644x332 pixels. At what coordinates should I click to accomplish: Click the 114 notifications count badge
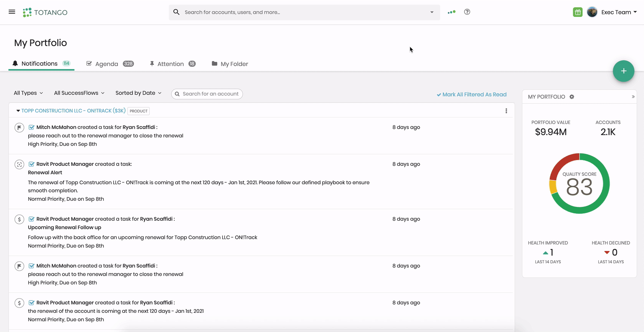pos(66,63)
